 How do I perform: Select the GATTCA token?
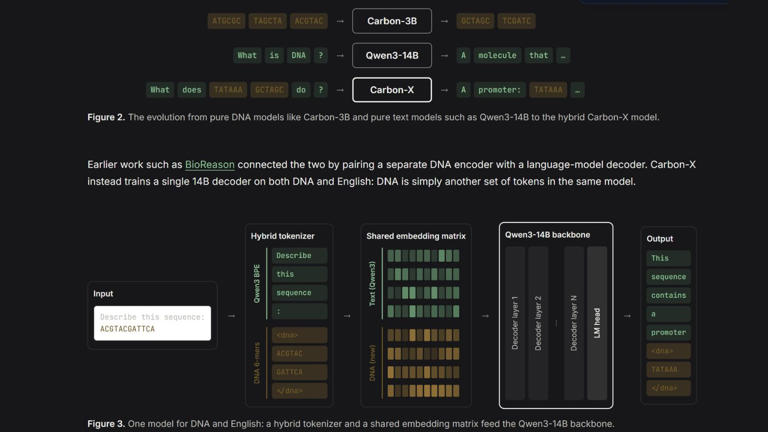pos(299,372)
